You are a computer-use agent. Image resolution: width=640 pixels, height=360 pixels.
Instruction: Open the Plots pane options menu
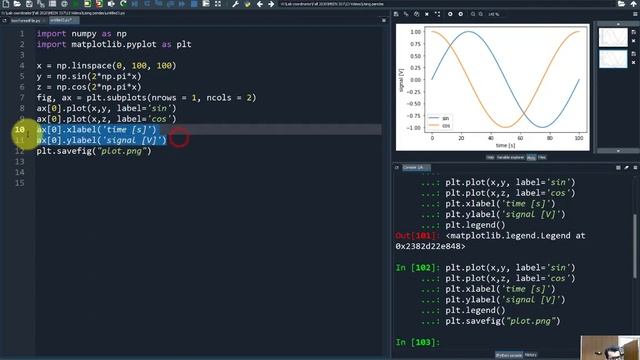635,14
